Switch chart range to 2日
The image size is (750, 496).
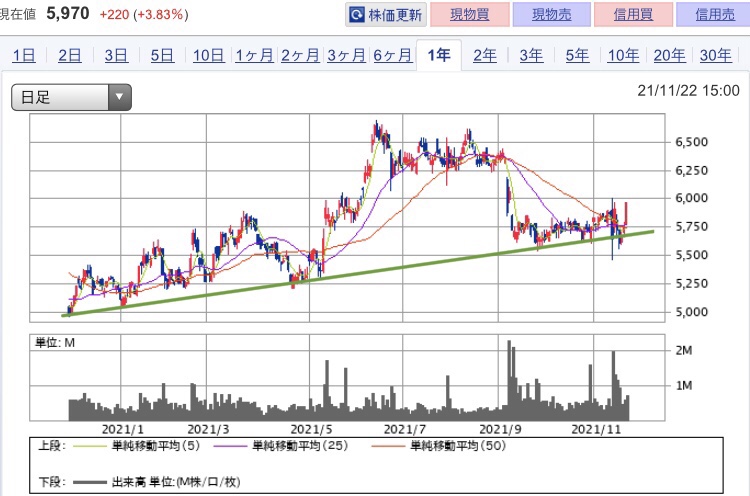point(70,56)
